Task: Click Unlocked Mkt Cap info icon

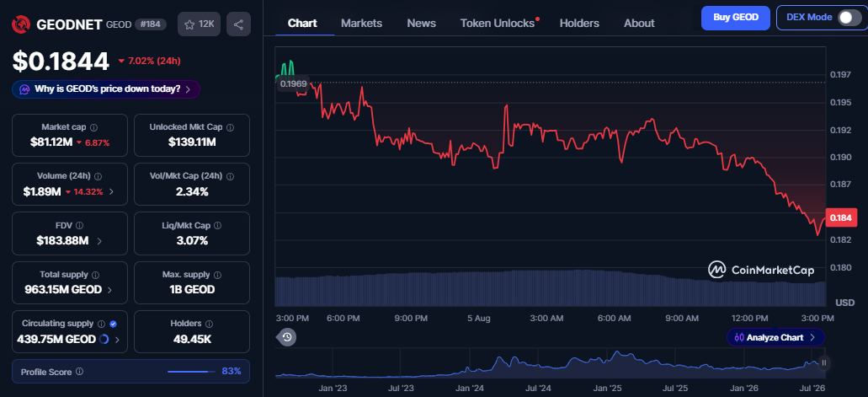Action: coord(231,127)
